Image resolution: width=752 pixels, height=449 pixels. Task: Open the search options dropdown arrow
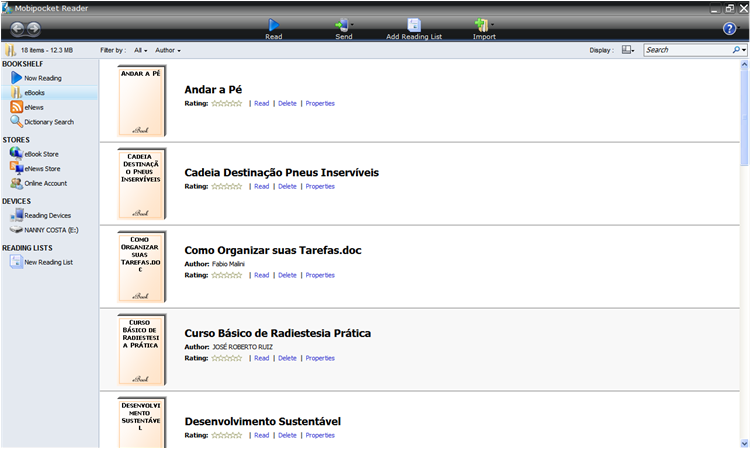click(x=744, y=50)
